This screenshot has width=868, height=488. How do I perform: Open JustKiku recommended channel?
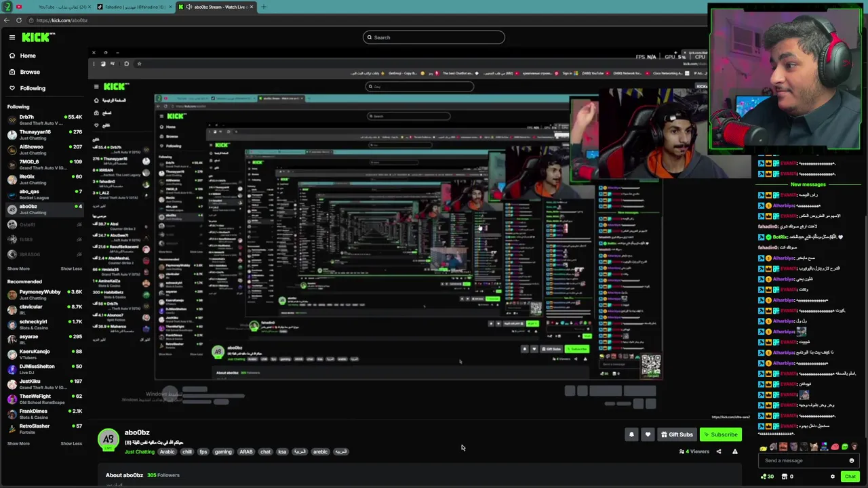(43, 384)
